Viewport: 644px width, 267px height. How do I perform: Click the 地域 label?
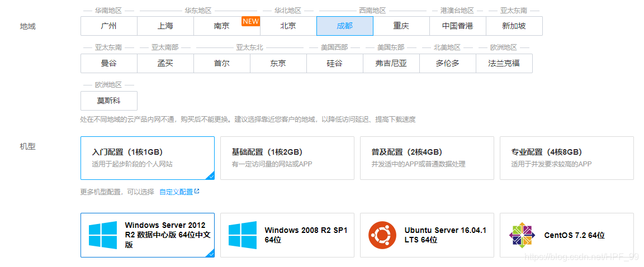pos(28,26)
